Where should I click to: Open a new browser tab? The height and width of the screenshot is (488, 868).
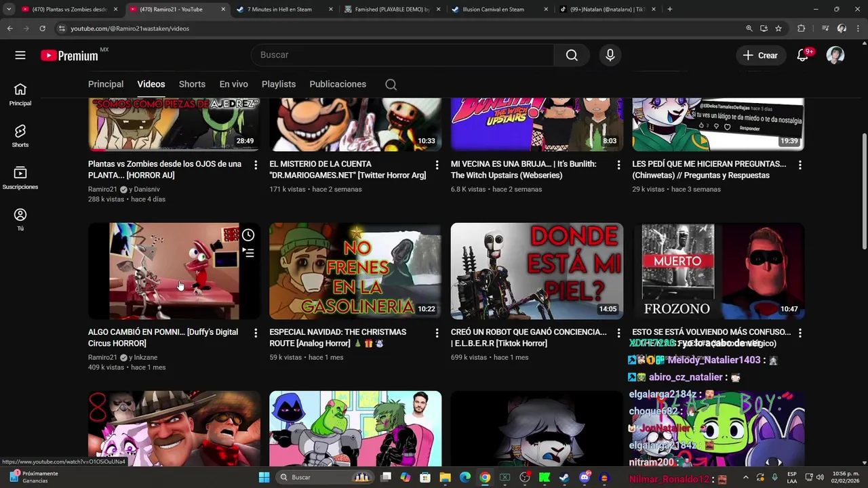click(670, 9)
